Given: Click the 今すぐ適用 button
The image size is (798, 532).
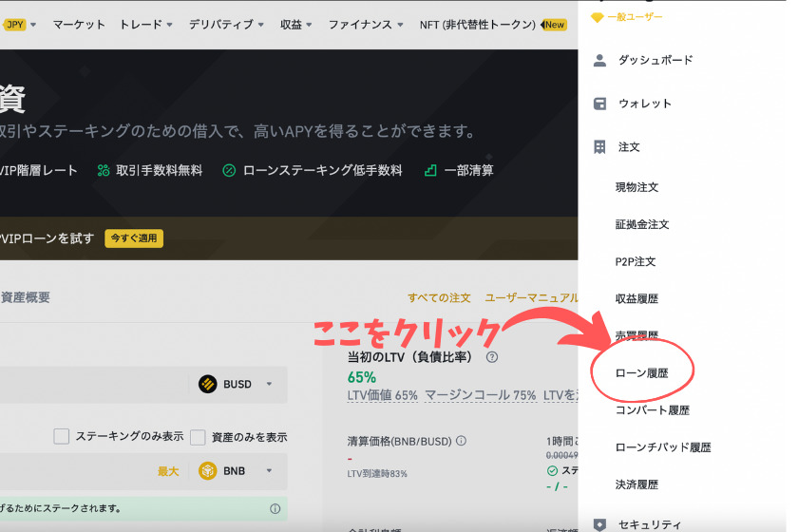Looking at the screenshot, I should [134, 238].
